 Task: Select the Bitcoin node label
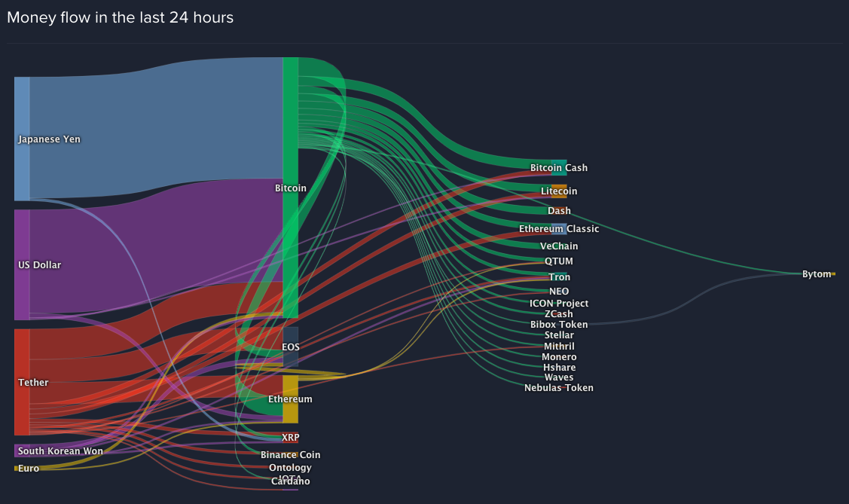click(290, 188)
